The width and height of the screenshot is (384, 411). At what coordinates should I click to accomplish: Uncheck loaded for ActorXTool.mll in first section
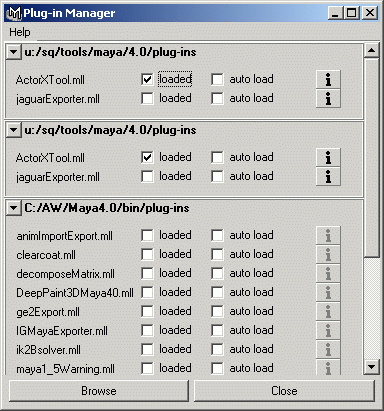tap(147, 79)
